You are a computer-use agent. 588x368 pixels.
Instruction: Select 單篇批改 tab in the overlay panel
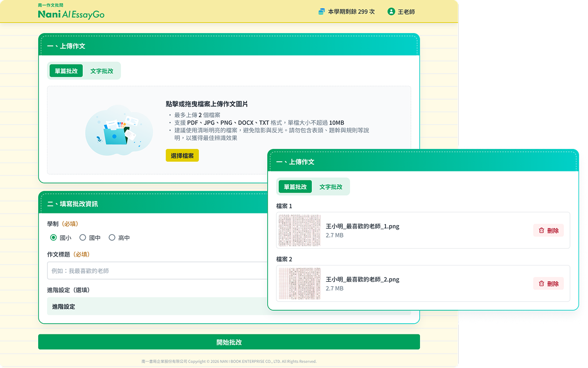295,187
